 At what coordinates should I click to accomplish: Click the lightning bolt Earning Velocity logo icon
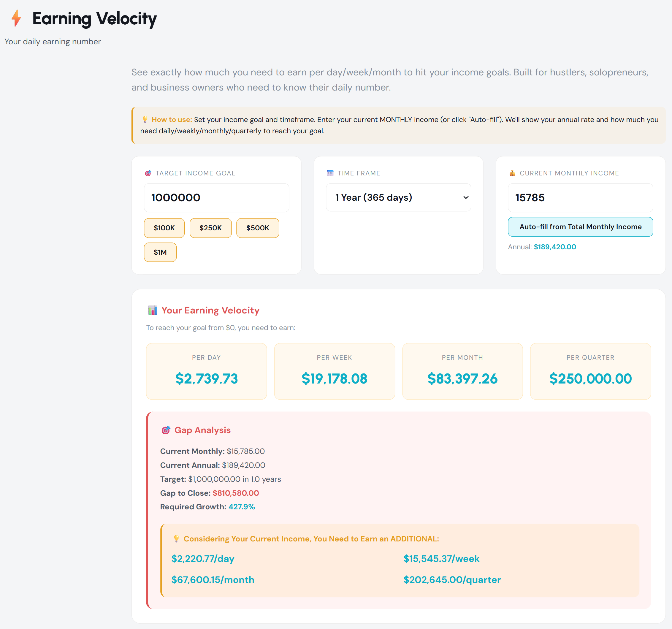point(16,19)
